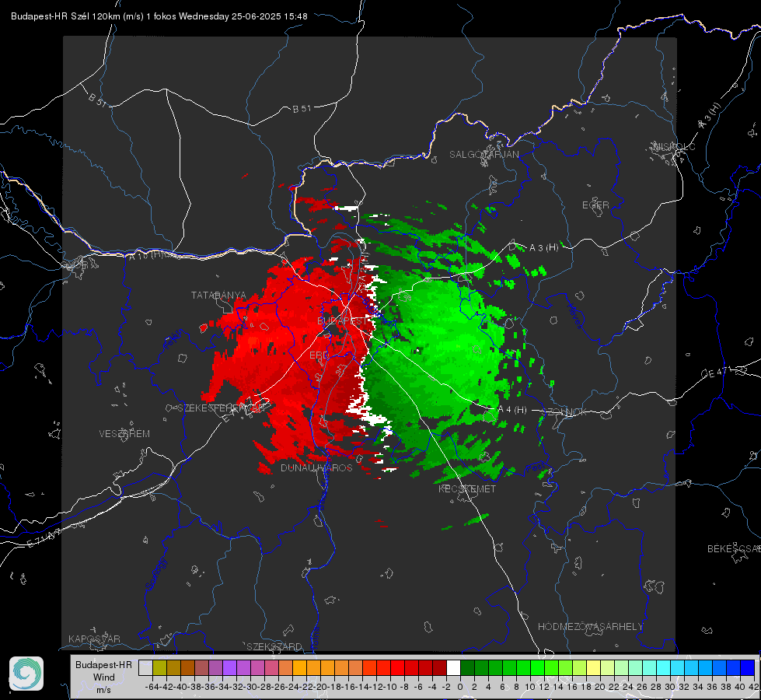Click the TATABANYA city label
Image resolution: width=761 pixels, height=700 pixels.
(219, 296)
